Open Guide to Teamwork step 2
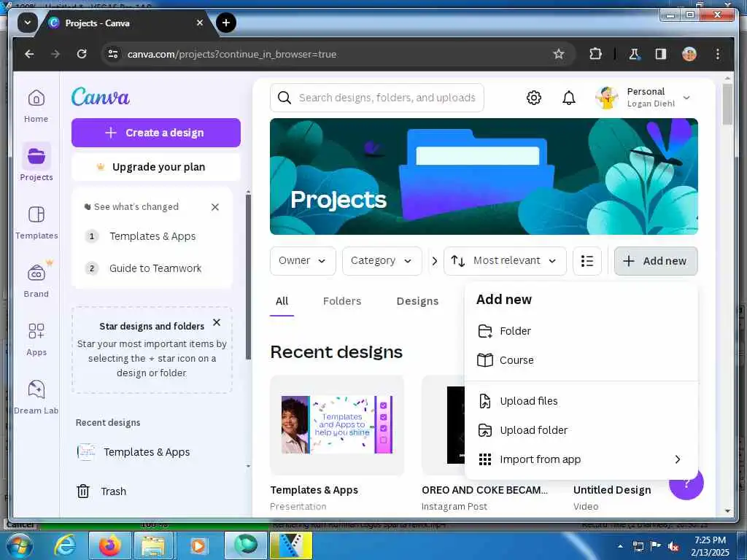The height and width of the screenshot is (560, 747). (x=152, y=268)
